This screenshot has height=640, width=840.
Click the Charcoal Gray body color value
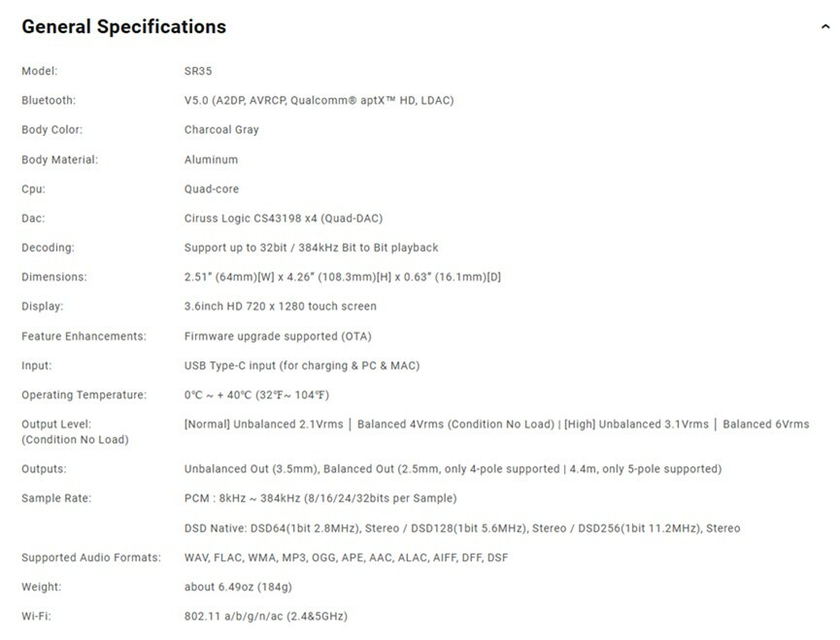click(221, 129)
